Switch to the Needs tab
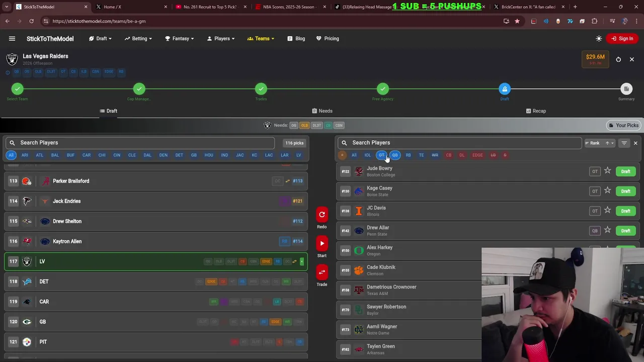 pyautogui.click(x=322, y=111)
